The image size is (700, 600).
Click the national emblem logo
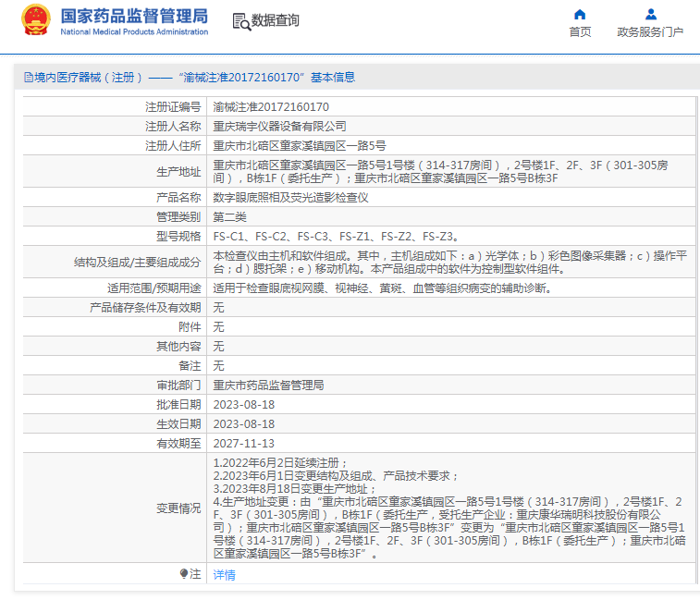36,20
